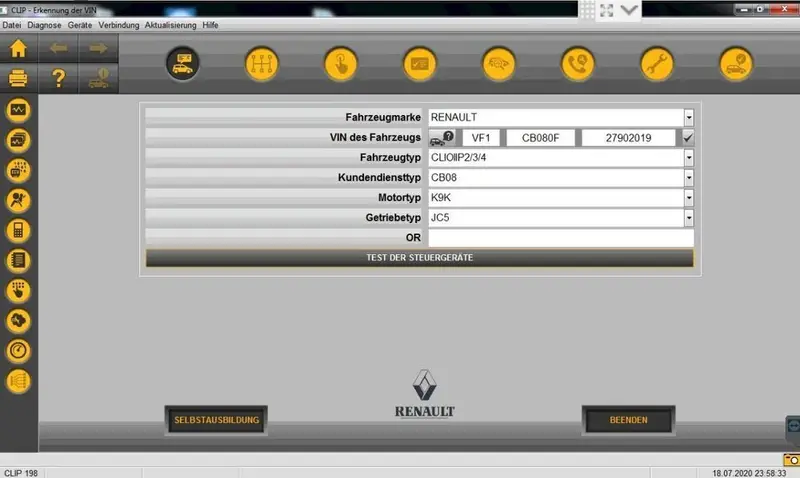Click the camera icon in status bar
Screen dimensions: 800x478
point(791,460)
